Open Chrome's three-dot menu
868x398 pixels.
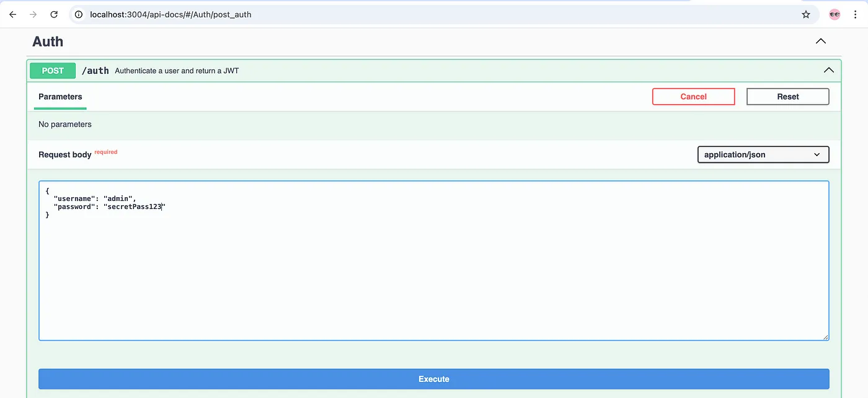pyautogui.click(x=856, y=14)
